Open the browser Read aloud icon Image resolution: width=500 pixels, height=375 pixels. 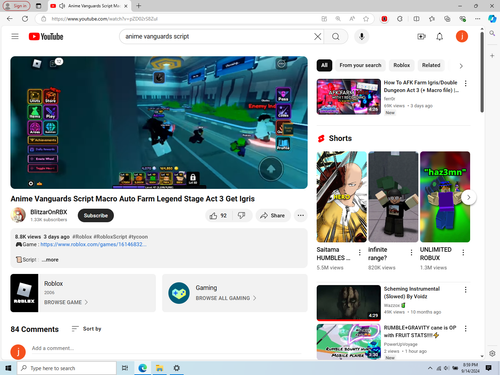coord(352,19)
